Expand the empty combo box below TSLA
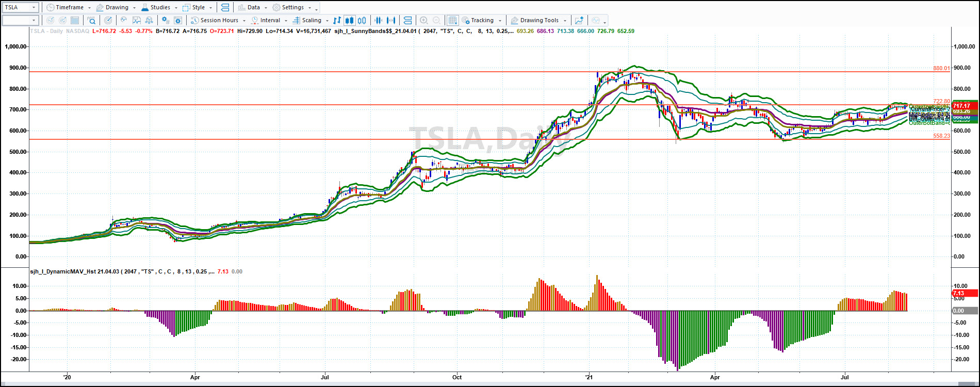 coord(34,21)
